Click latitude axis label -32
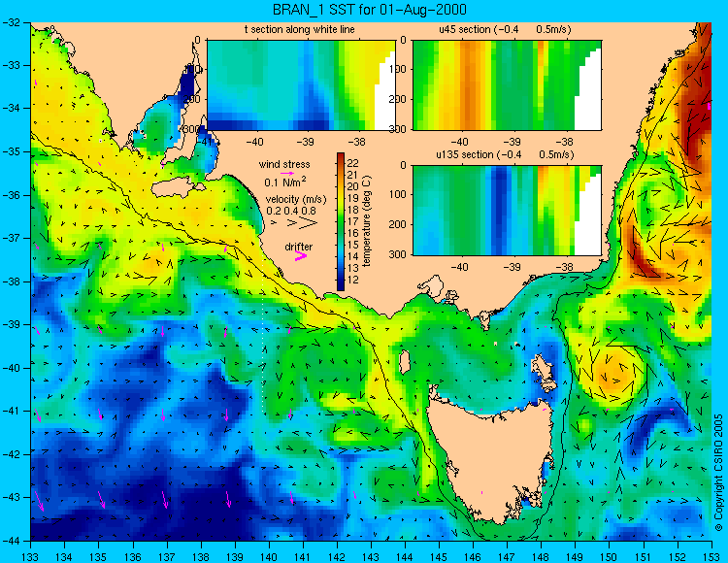 [12, 21]
